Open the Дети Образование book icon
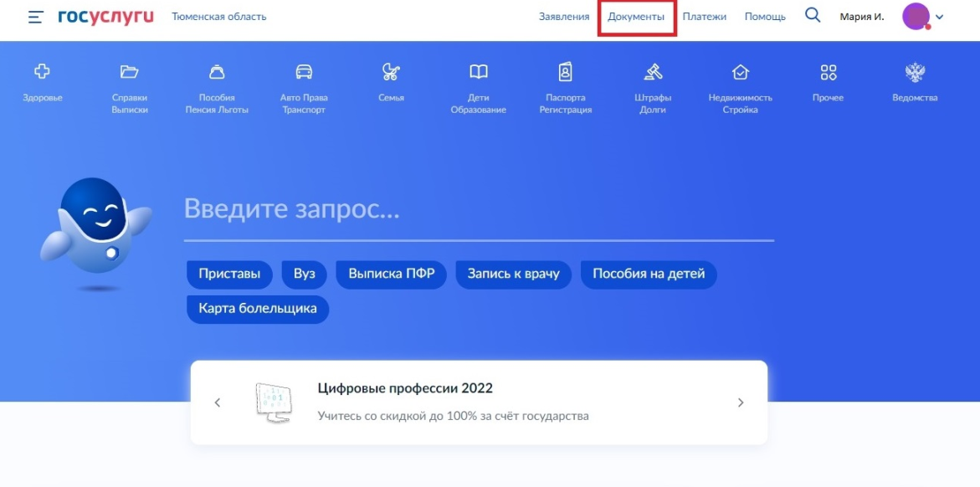980x487 pixels. [x=478, y=73]
